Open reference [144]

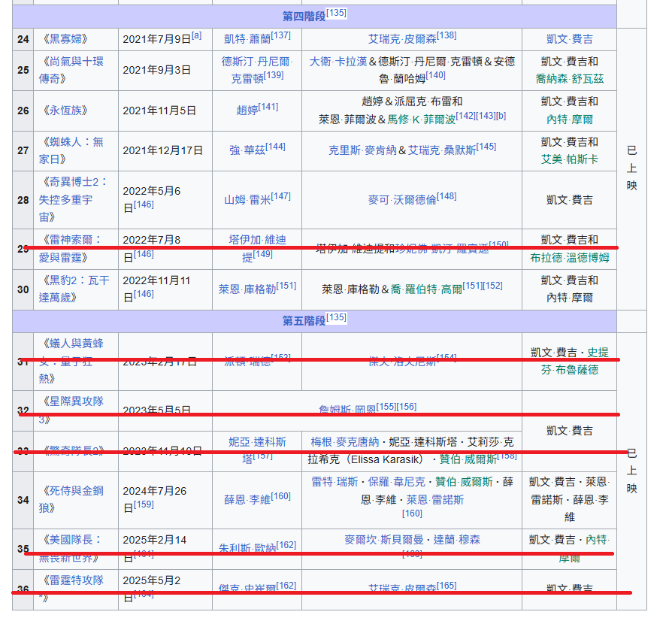tap(276, 147)
